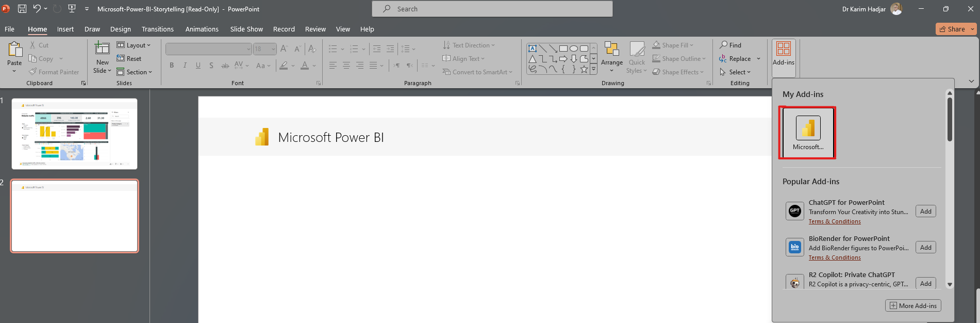Align text to the right
The height and width of the screenshot is (323, 980).
coord(360,66)
